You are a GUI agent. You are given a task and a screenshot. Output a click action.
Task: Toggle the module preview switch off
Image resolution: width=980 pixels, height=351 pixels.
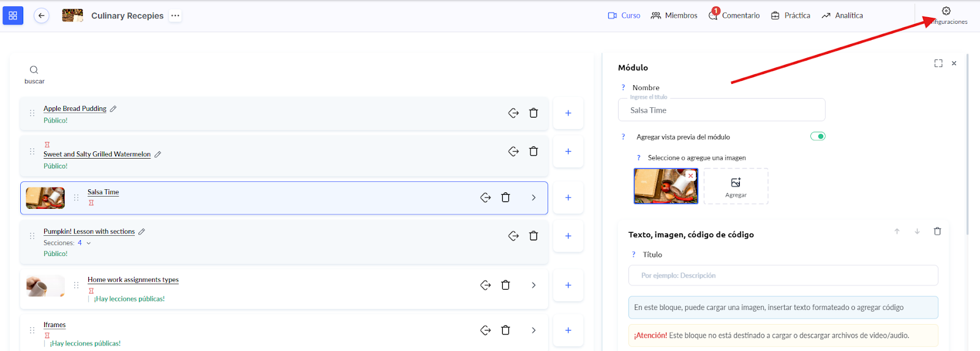(x=818, y=137)
